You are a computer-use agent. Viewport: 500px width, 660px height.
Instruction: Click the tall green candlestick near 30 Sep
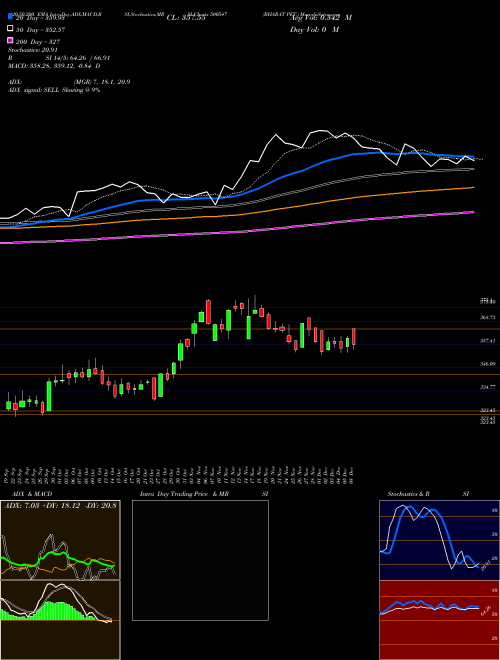point(49,396)
